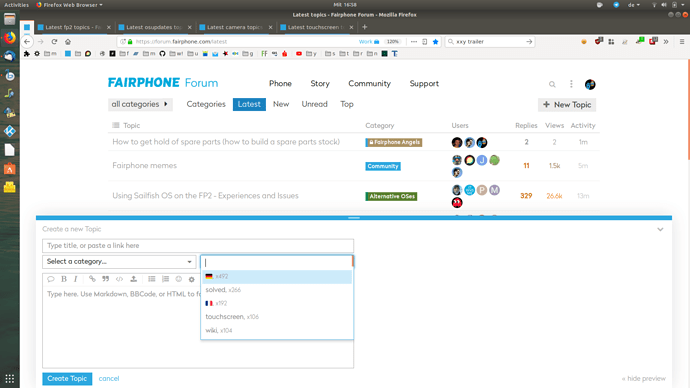Open page actions three-dot menu
Image resolution: width=690 pixels, height=388 pixels.
click(414, 41)
